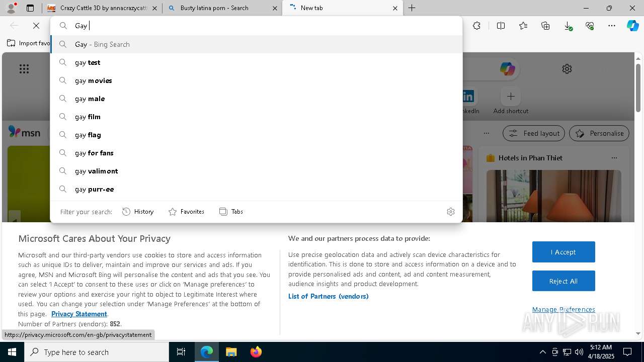The image size is (644, 362).
Task: Open the Favorites star toolbar icon
Action: 523,26
